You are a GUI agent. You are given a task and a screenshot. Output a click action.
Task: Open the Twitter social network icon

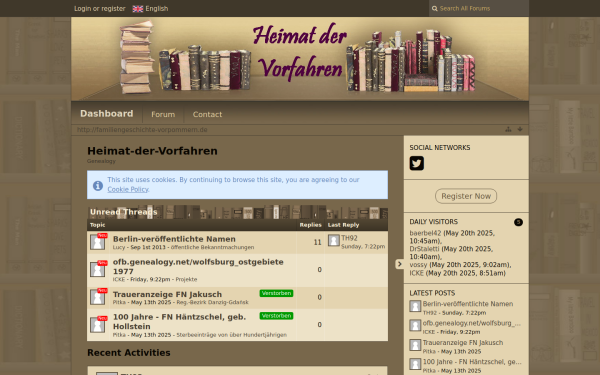coord(417,163)
